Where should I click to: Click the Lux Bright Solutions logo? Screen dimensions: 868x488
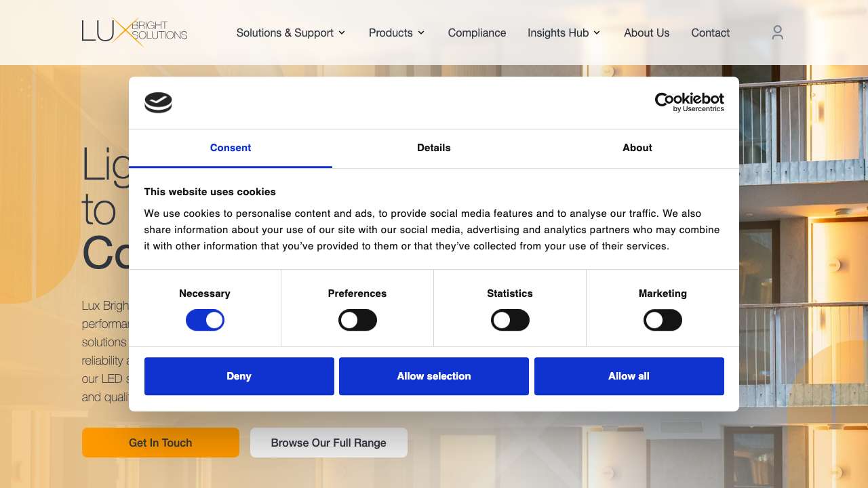coord(134,32)
